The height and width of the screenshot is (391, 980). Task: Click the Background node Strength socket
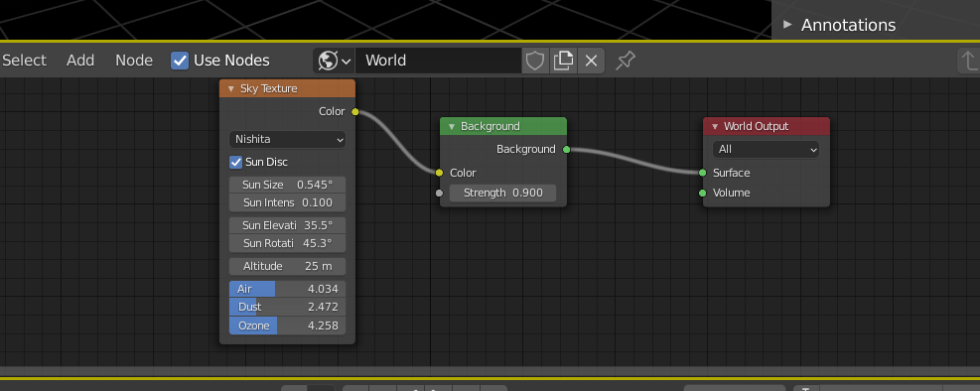[440, 194]
